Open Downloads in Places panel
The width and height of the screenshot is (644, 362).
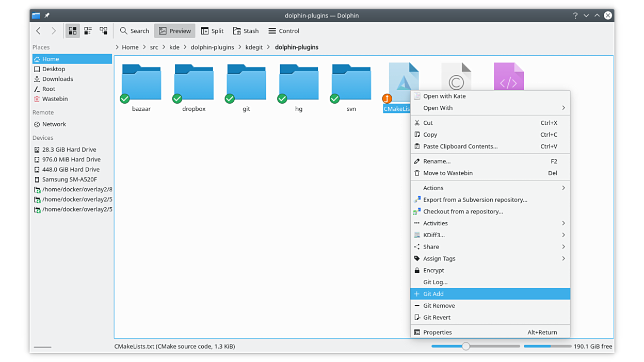click(x=57, y=79)
